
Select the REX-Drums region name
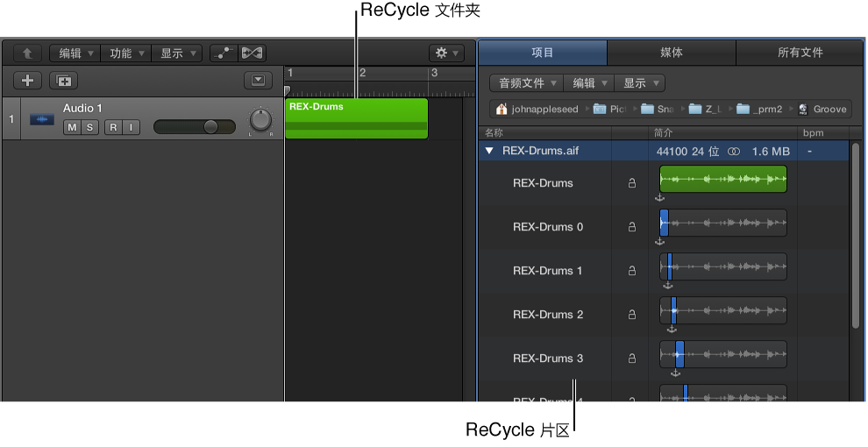[543, 183]
